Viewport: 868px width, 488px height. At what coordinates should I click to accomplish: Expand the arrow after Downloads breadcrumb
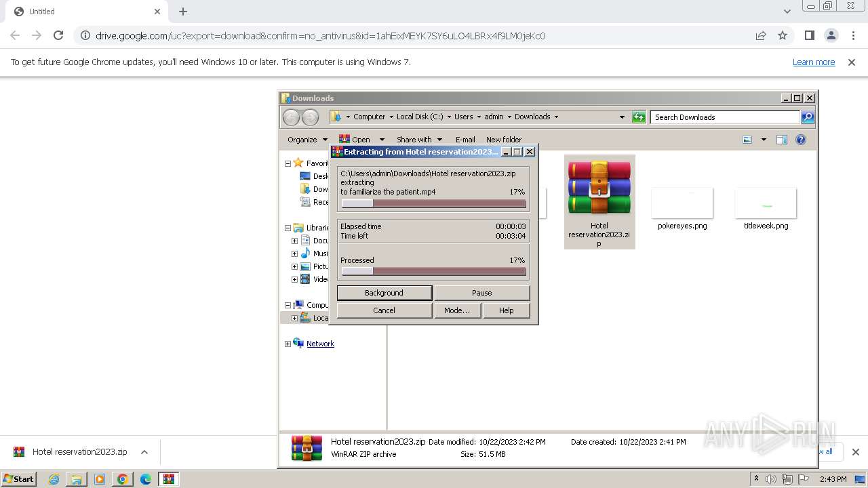pos(556,117)
